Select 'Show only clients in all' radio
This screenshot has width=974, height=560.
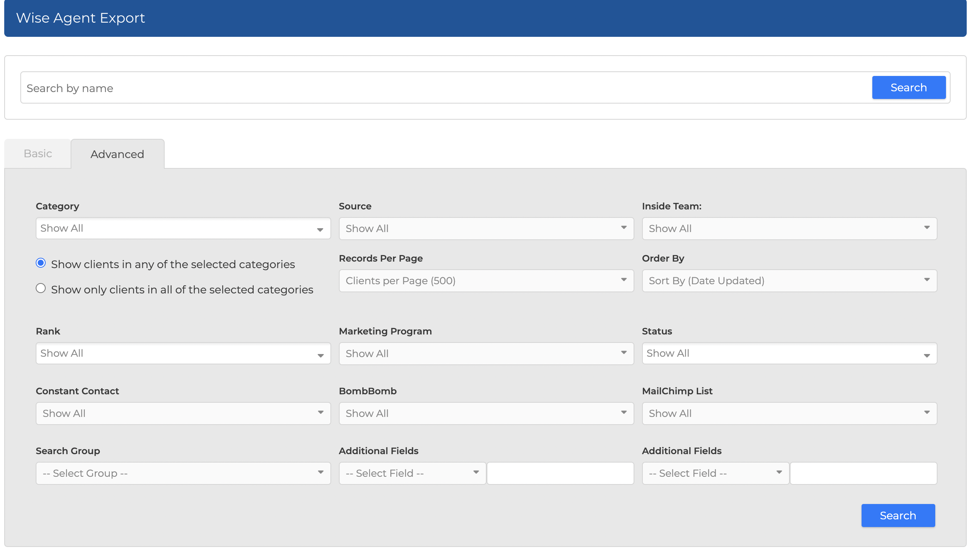[41, 288]
